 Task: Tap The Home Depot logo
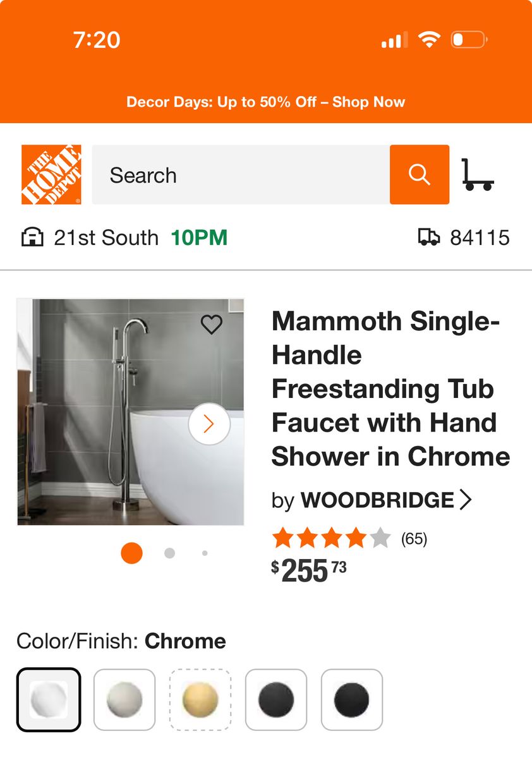51,174
